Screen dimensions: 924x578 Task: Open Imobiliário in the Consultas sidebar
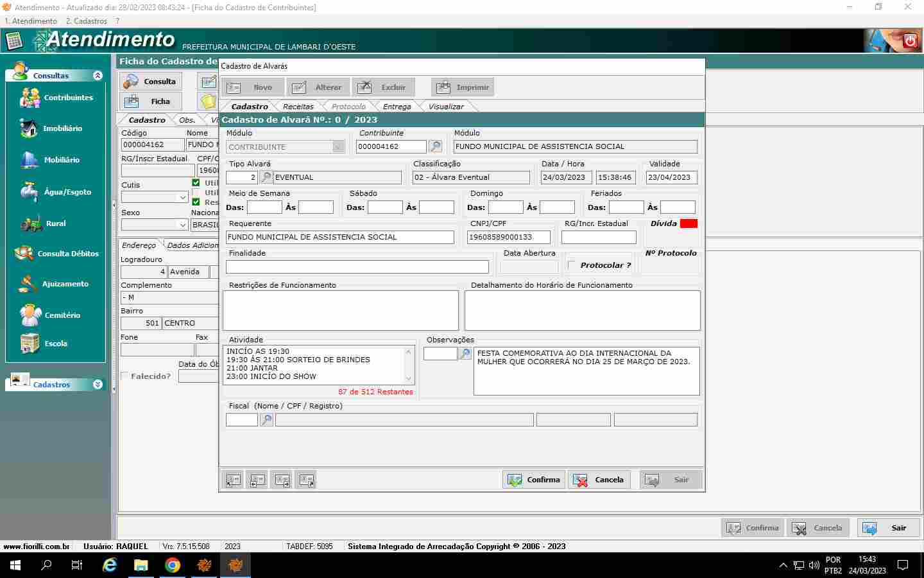tap(62, 128)
